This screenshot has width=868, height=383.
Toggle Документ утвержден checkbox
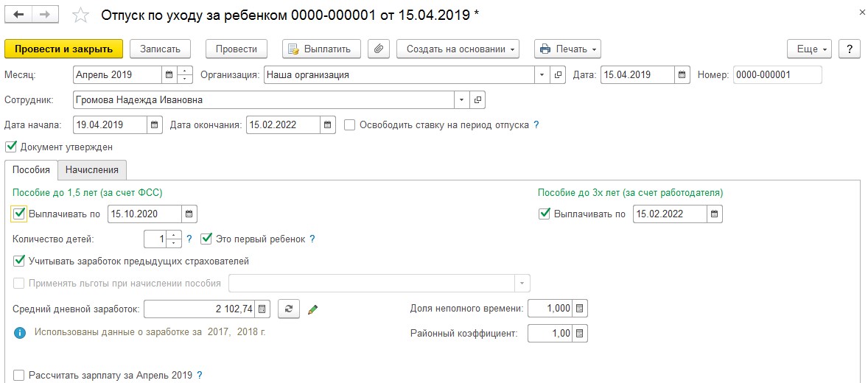pyautogui.click(x=11, y=147)
